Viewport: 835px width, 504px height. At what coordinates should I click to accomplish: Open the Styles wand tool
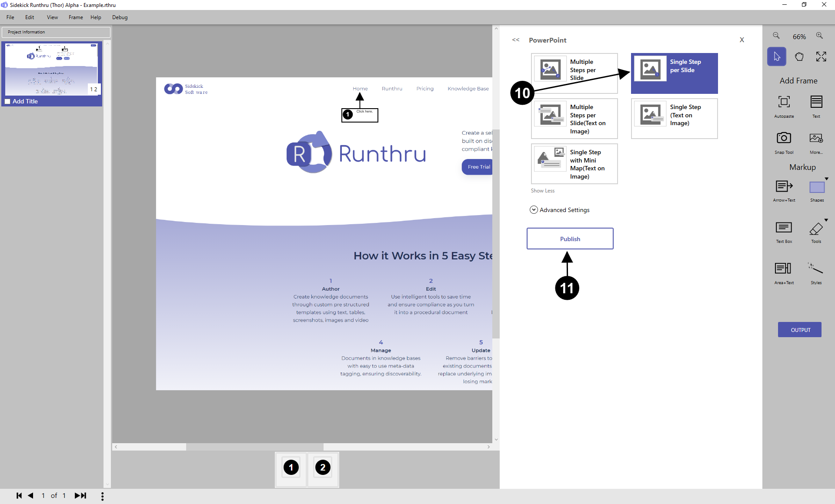pos(816,273)
